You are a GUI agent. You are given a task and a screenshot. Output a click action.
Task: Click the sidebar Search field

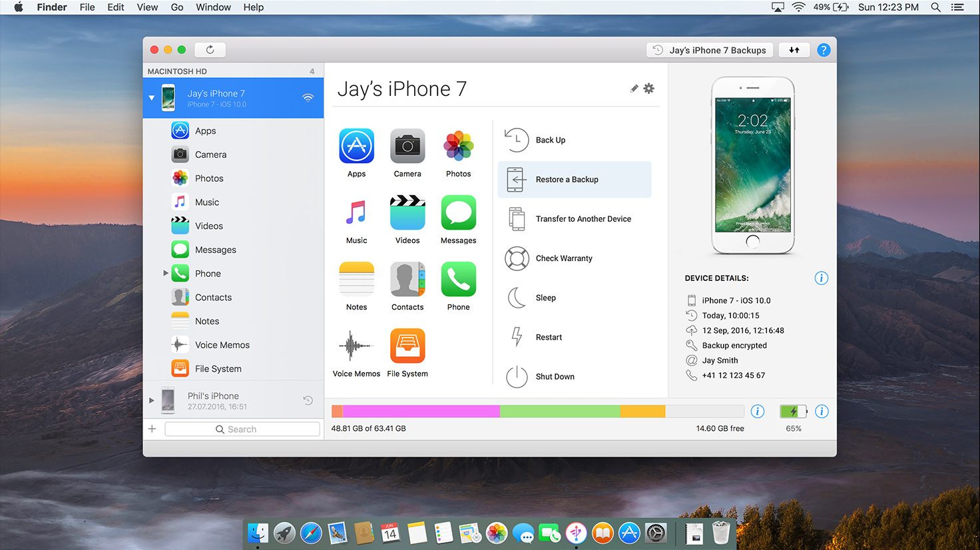click(242, 429)
